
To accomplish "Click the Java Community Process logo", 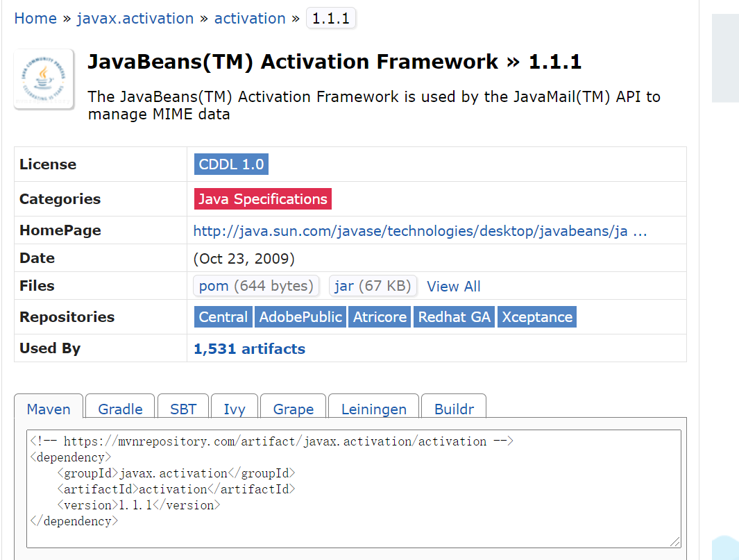I will pos(44,79).
